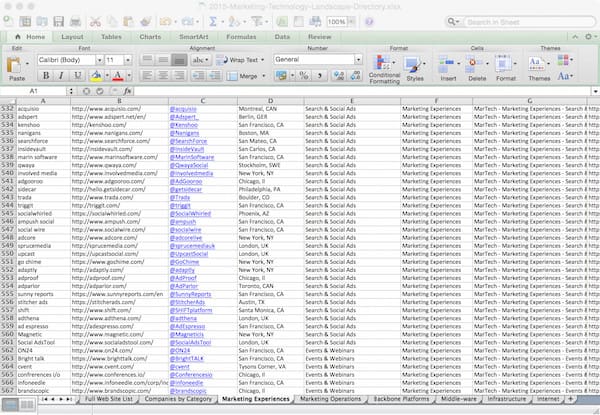Open Conditional Formatting
600x415 pixels.
[384, 66]
